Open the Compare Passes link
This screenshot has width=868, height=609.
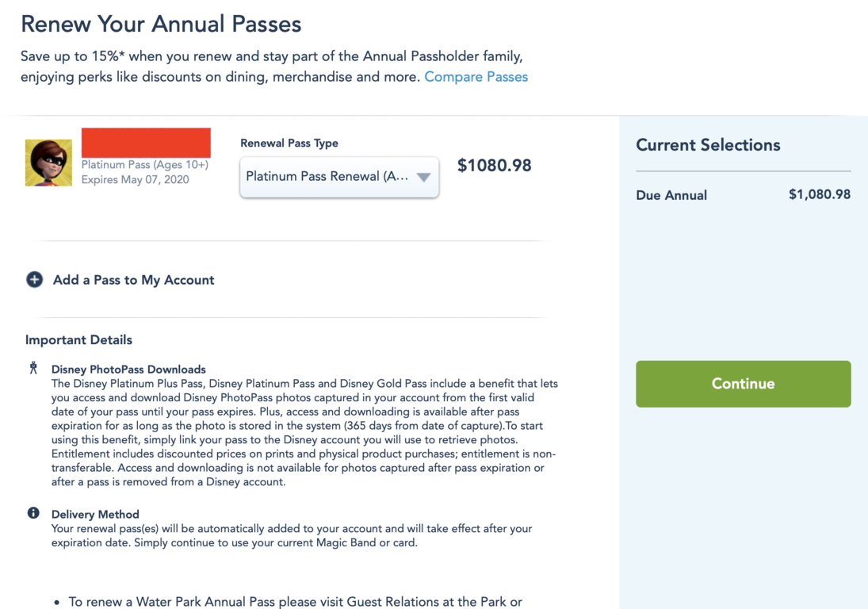click(476, 77)
